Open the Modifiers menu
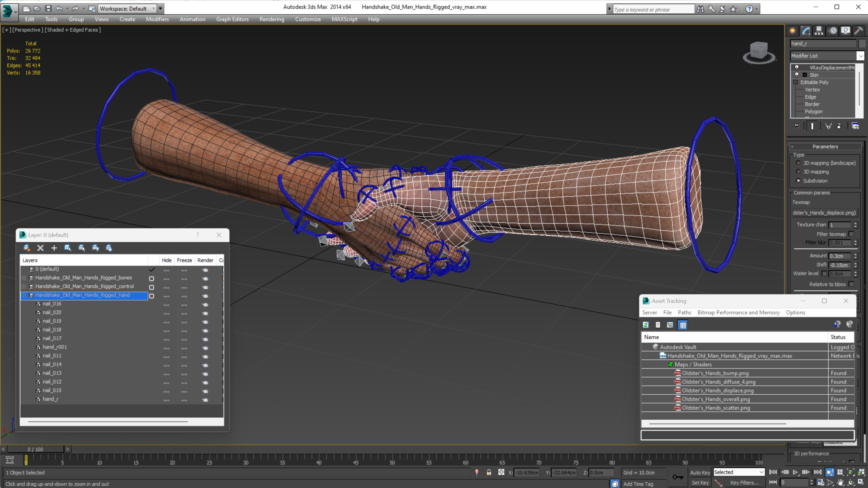The width and height of the screenshot is (868, 488). [157, 19]
